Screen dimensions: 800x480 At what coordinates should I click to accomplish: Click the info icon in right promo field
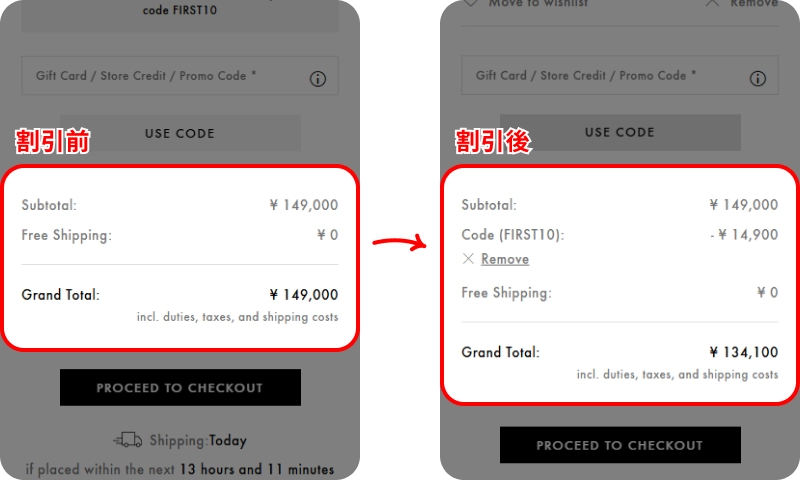tap(757, 79)
